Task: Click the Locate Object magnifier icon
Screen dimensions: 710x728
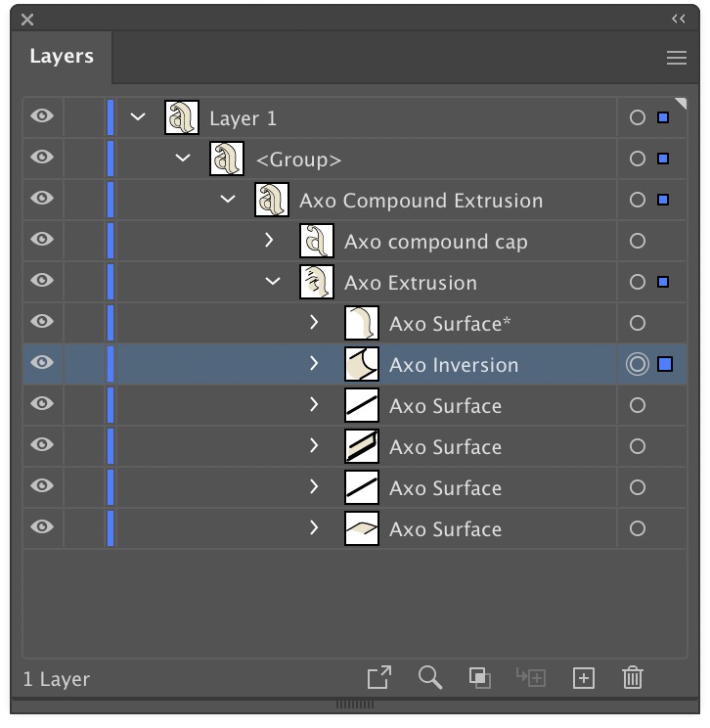Action: click(430, 677)
